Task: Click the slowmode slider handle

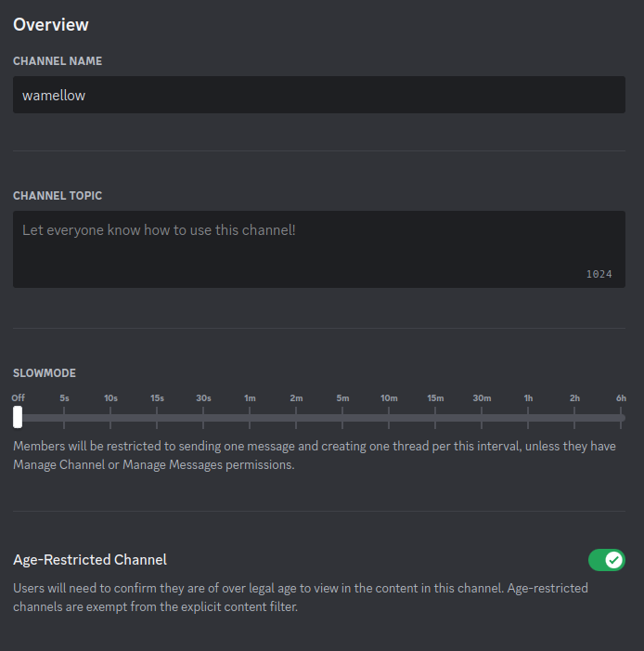Action: 18,418
